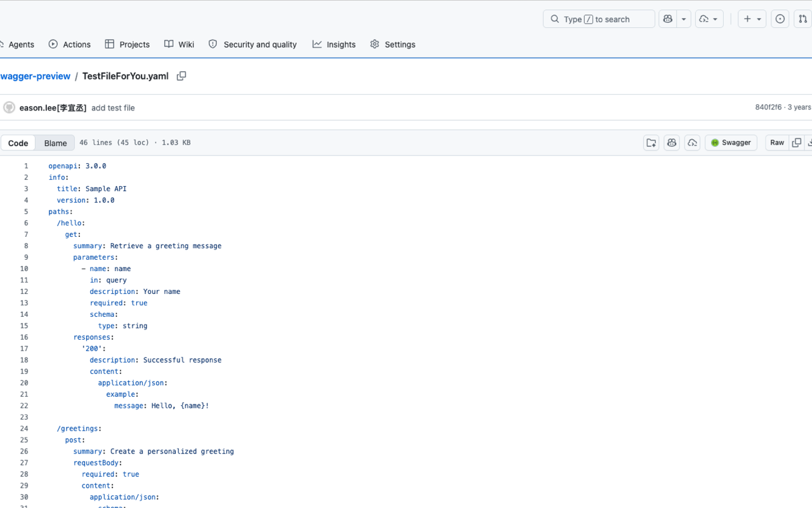The height and width of the screenshot is (508, 812).
Task: Open file in codespace cloud icon in toolbar
Action: pos(692,143)
